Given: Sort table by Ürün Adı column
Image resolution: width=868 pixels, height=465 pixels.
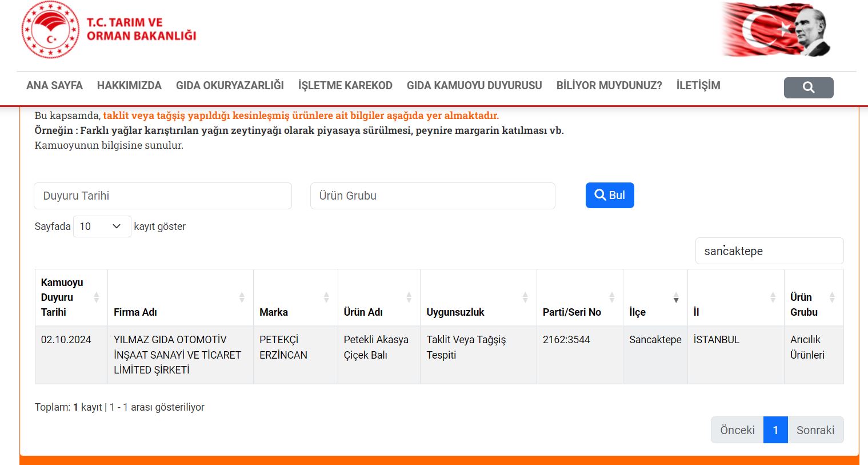Looking at the screenshot, I should pyautogui.click(x=378, y=297).
